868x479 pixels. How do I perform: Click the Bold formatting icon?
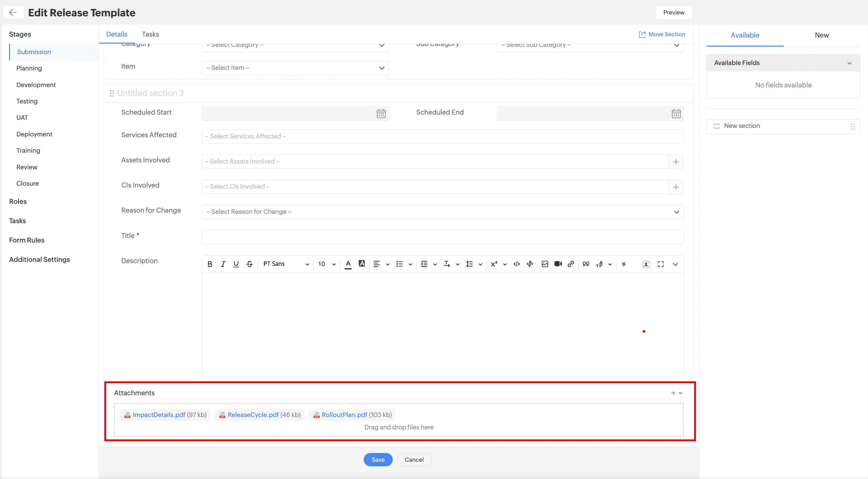tap(210, 264)
